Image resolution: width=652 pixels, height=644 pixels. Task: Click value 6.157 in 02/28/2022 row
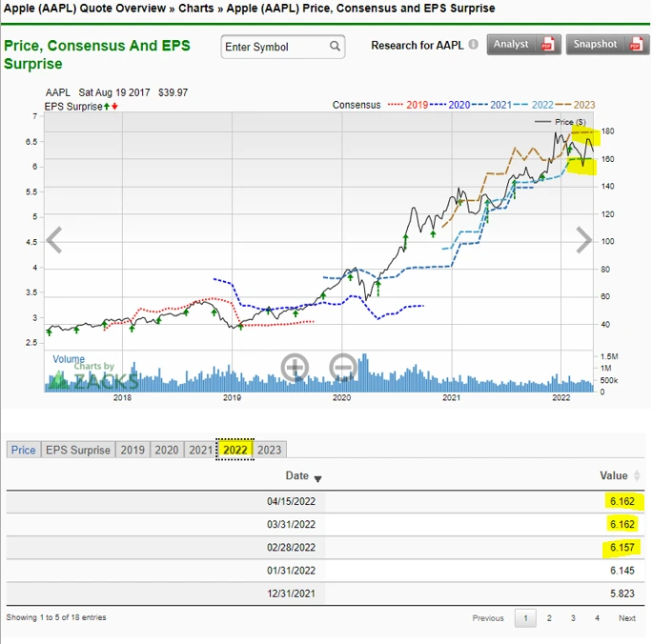click(622, 548)
